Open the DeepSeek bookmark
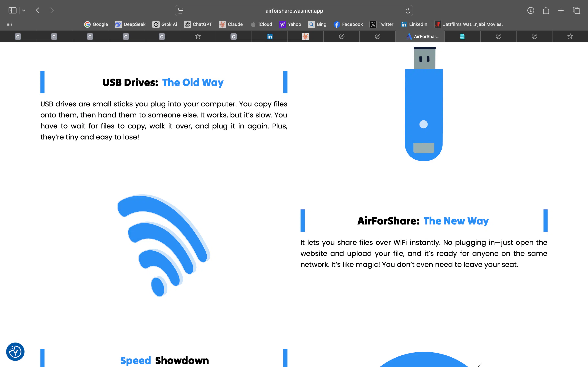 [x=130, y=24]
